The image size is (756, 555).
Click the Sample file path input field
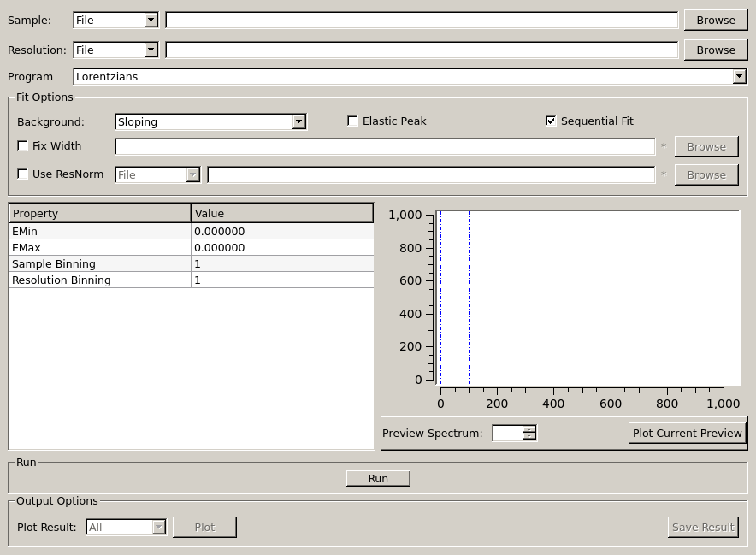pos(422,20)
